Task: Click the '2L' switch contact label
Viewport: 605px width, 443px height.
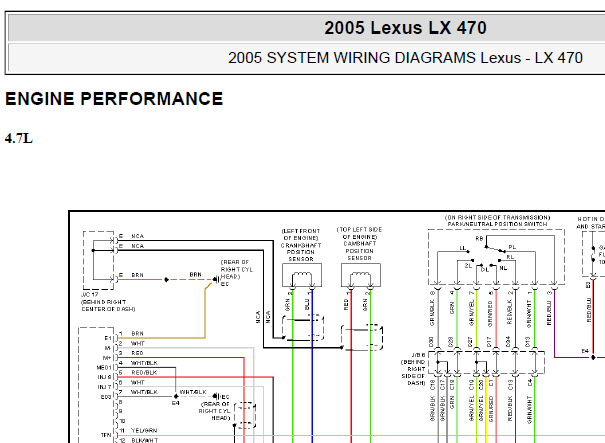Action: click(x=468, y=266)
